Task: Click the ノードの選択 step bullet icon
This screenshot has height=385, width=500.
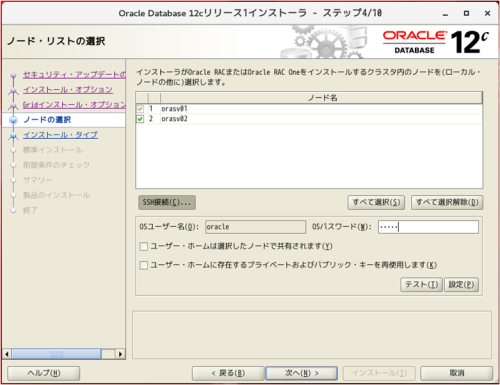Action: pyautogui.click(x=13, y=120)
